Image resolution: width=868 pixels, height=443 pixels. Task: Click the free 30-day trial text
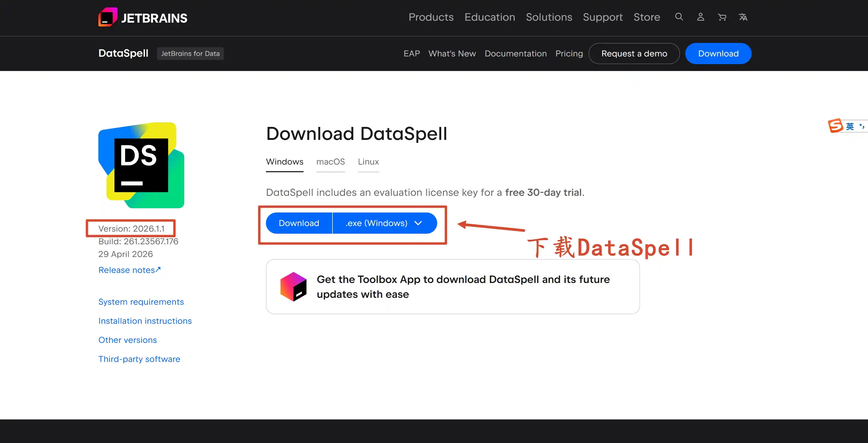(x=543, y=192)
